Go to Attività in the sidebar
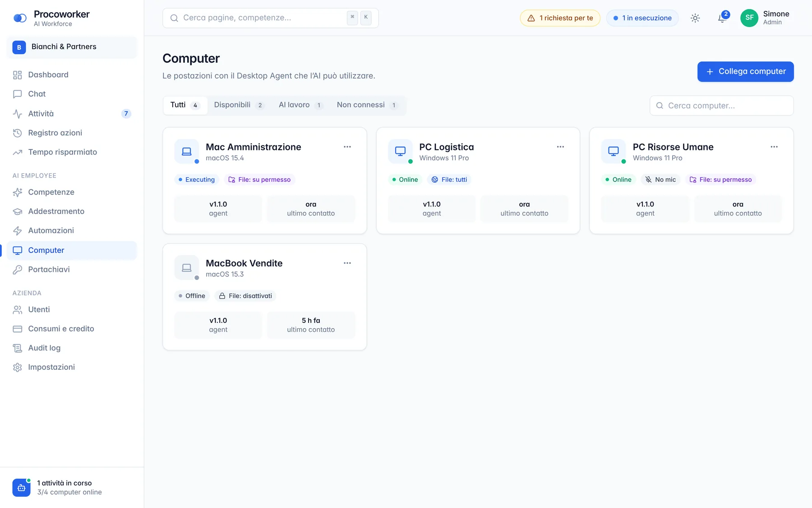Image resolution: width=812 pixels, height=508 pixels. coord(72,114)
